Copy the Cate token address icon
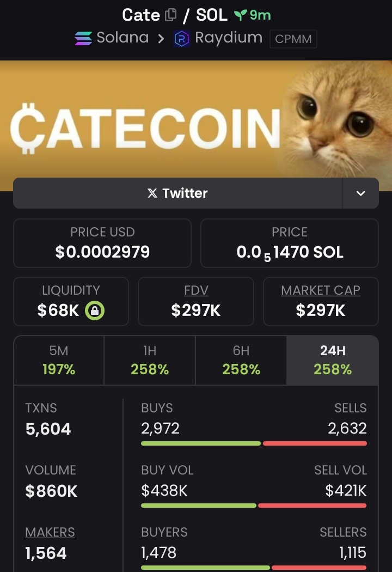Viewport: 392px width, 572px height. 170,15
